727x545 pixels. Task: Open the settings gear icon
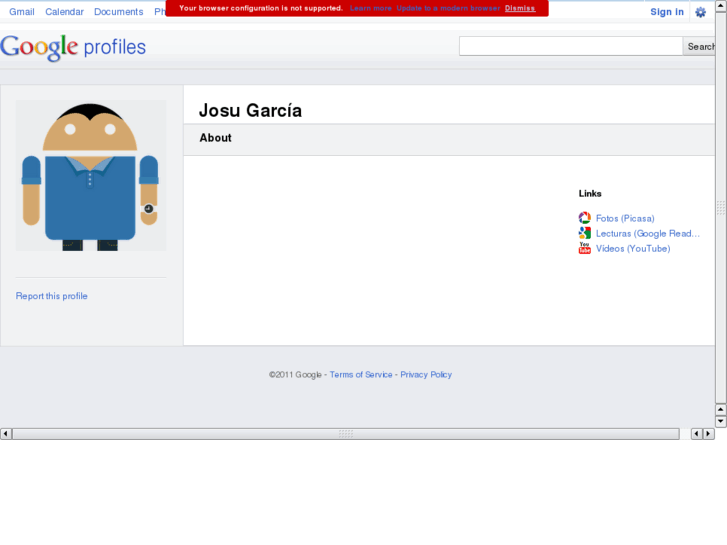click(701, 12)
